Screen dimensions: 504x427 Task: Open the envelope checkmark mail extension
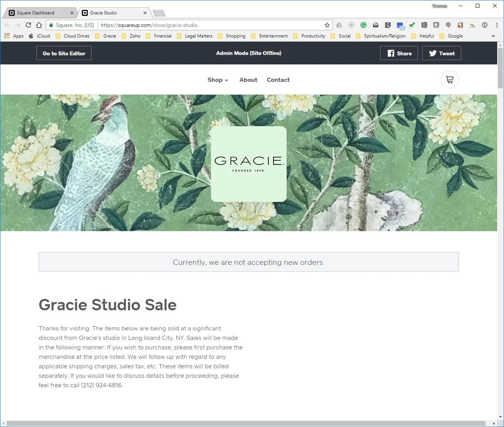point(376,25)
